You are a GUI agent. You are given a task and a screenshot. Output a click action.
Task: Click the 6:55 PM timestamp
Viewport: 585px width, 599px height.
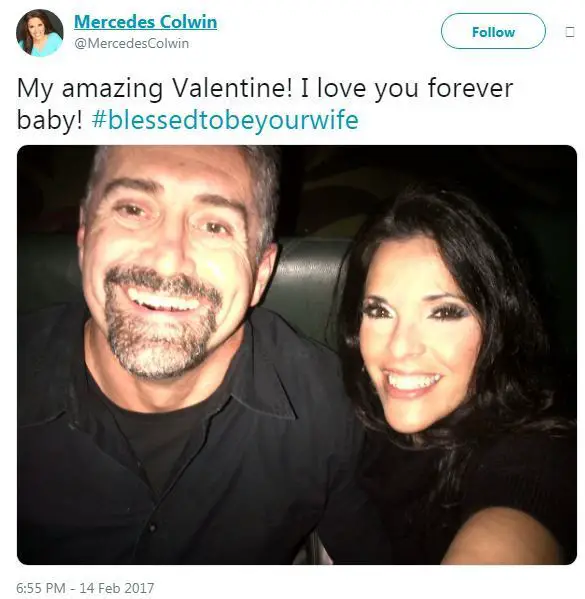click(x=41, y=588)
